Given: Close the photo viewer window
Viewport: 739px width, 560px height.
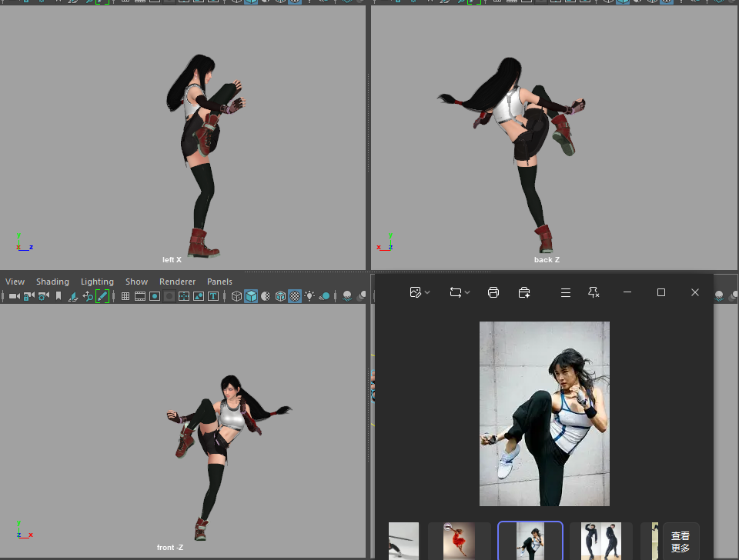Looking at the screenshot, I should 694,292.
